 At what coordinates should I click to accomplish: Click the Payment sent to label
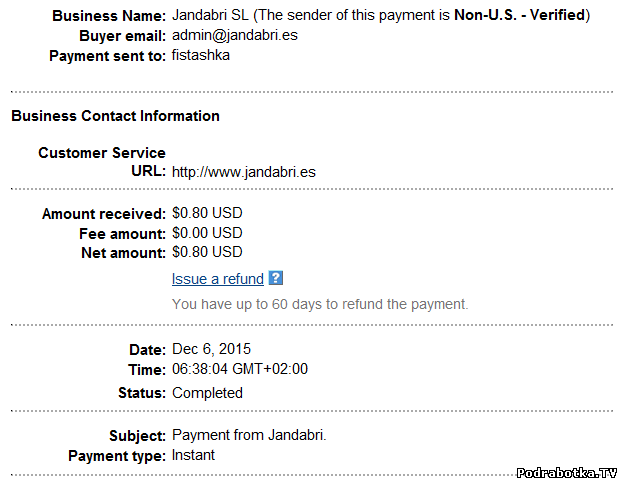coord(107,56)
